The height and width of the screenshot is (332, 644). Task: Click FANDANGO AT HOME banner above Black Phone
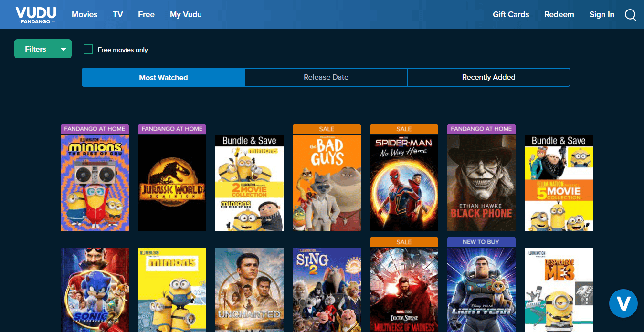481,129
